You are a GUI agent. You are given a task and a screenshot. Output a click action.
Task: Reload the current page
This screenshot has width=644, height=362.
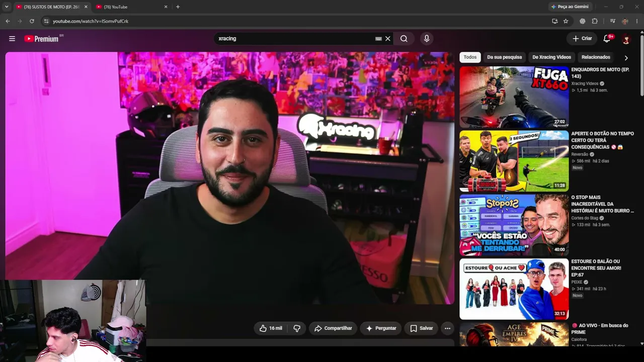point(32,21)
